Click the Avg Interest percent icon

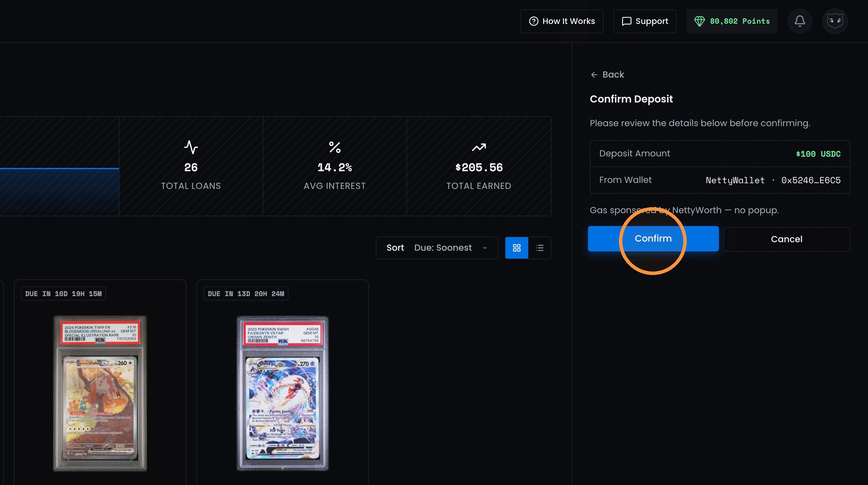click(x=335, y=147)
